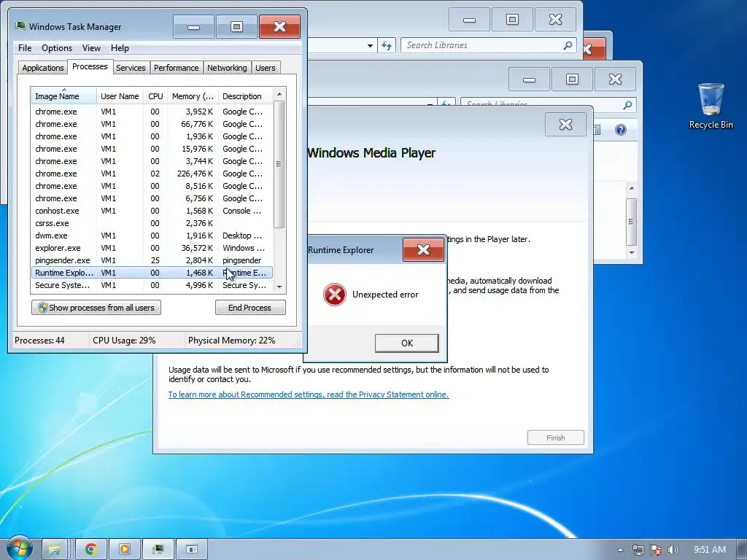Click Show processes from all users
The height and width of the screenshot is (560, 747).
pyautogui.click(x=96, y=308)
